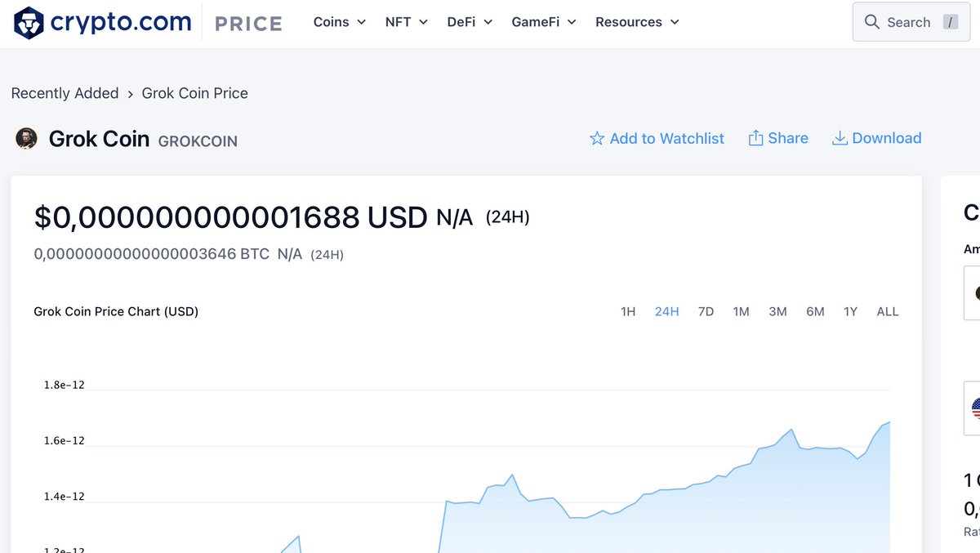Click the 1.6e-12 axis label
The image size is (980, 553).
click(64, 441)
